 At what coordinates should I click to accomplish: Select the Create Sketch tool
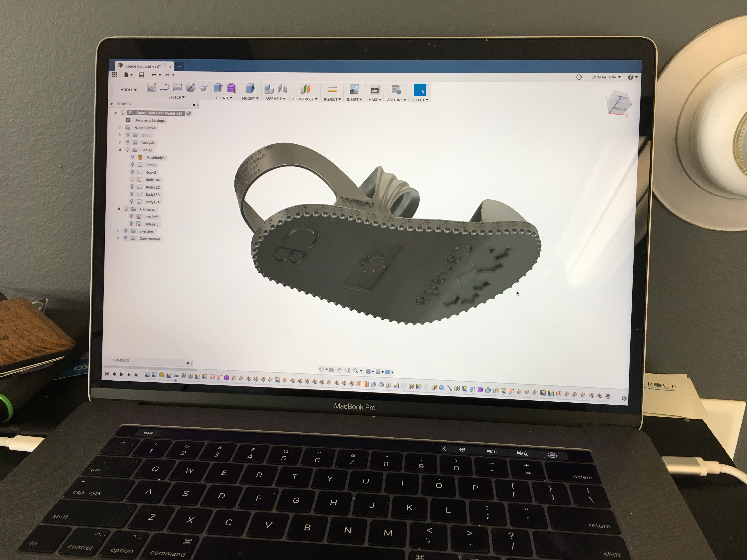[152, 87]
